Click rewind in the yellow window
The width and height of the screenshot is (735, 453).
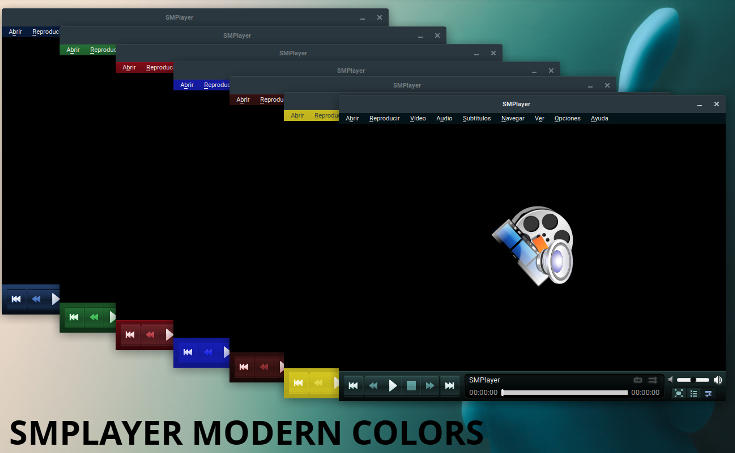tap(318, 383)
